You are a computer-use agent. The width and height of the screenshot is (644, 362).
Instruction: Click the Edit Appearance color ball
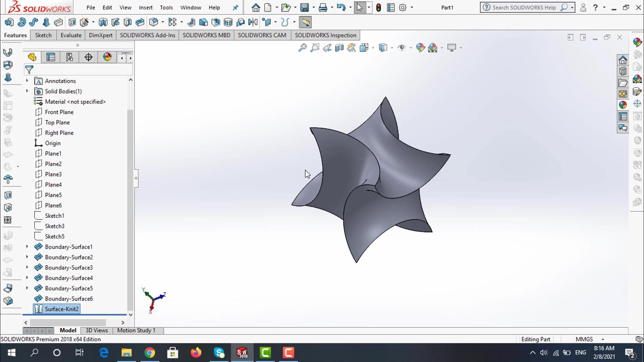pos(420,48)
